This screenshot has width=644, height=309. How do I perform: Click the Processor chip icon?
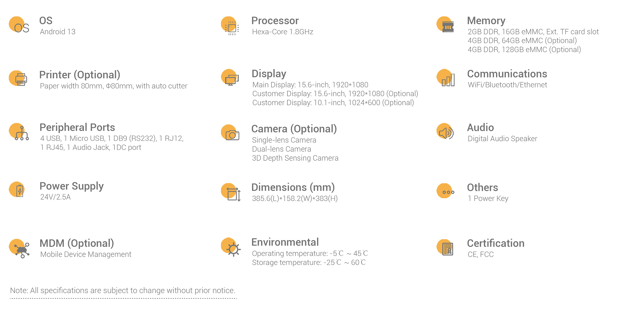click(230, 26)
